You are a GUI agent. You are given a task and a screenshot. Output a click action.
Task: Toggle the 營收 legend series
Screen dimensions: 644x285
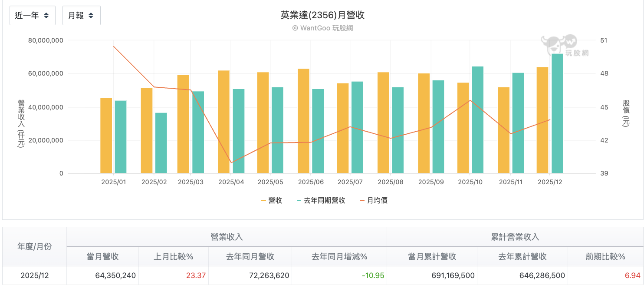pyautogui.click(x=272, y=200)
